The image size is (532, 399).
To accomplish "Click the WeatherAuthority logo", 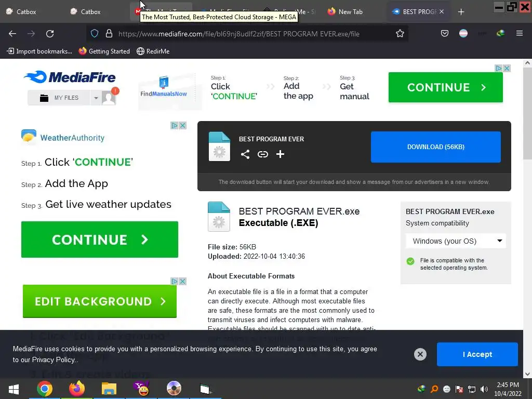I will 63,137.
